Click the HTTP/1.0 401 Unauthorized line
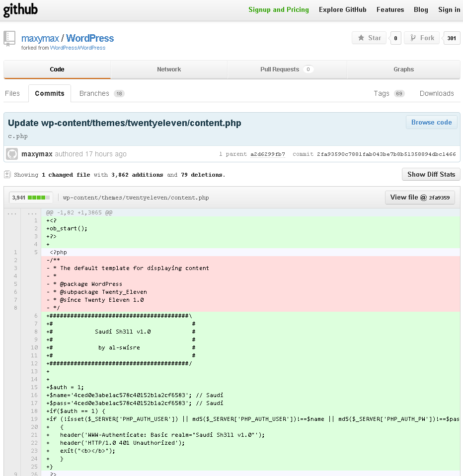Viewport: 463px width, 476px height. 250,443
